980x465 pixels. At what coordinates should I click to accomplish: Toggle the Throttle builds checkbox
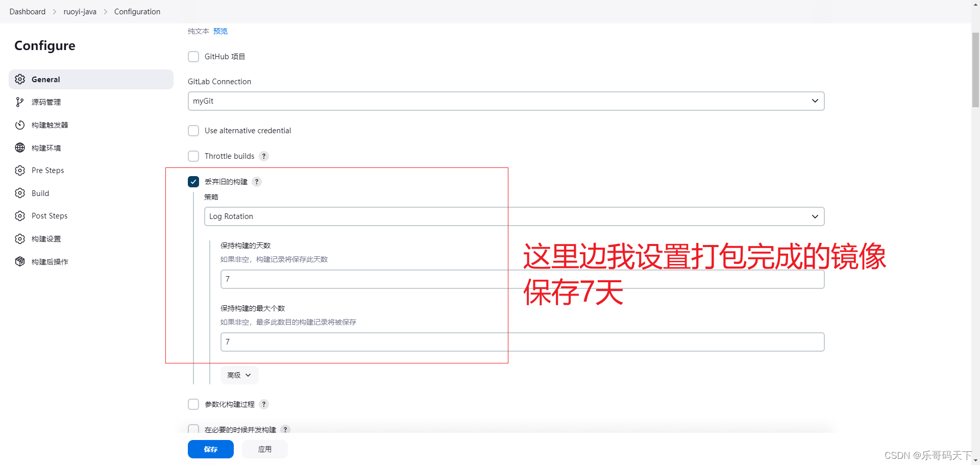pyautogui.click(x=193, y=156)
